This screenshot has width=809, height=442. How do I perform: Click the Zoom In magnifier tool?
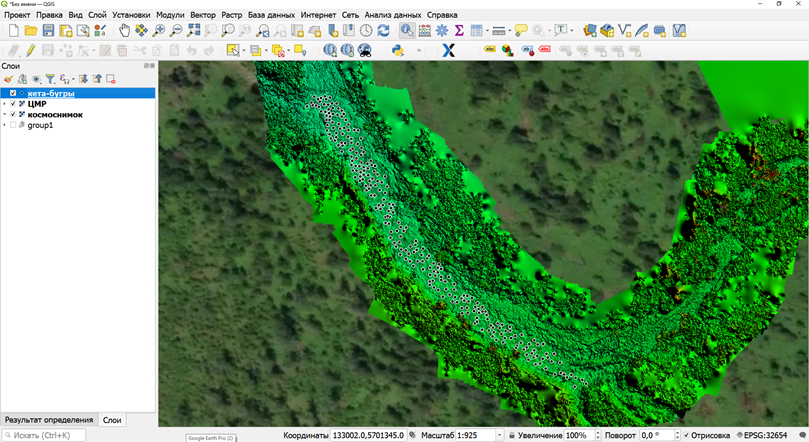160,31
